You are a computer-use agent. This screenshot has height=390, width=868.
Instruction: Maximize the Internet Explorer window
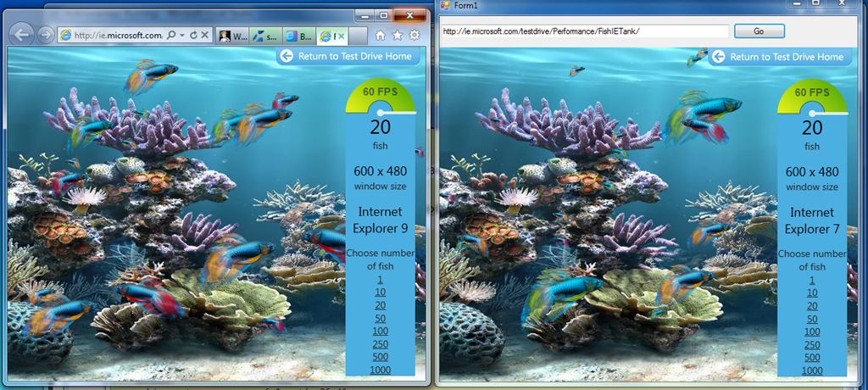coord(383,15)
